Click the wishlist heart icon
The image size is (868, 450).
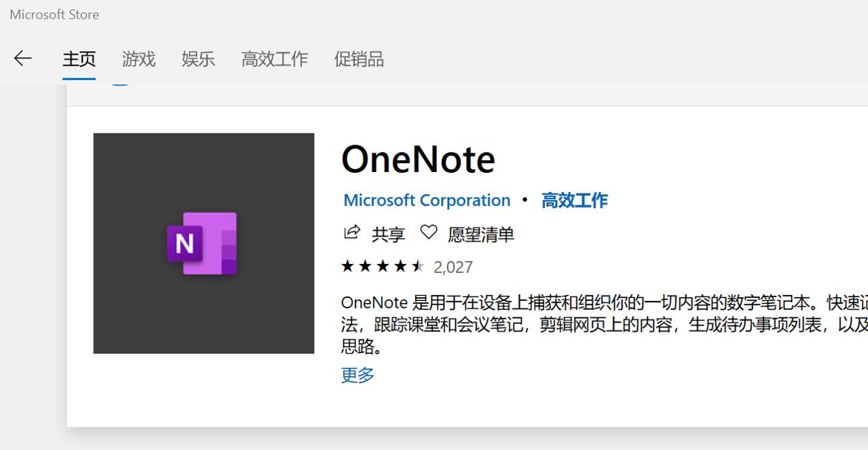tap(428, 234)
